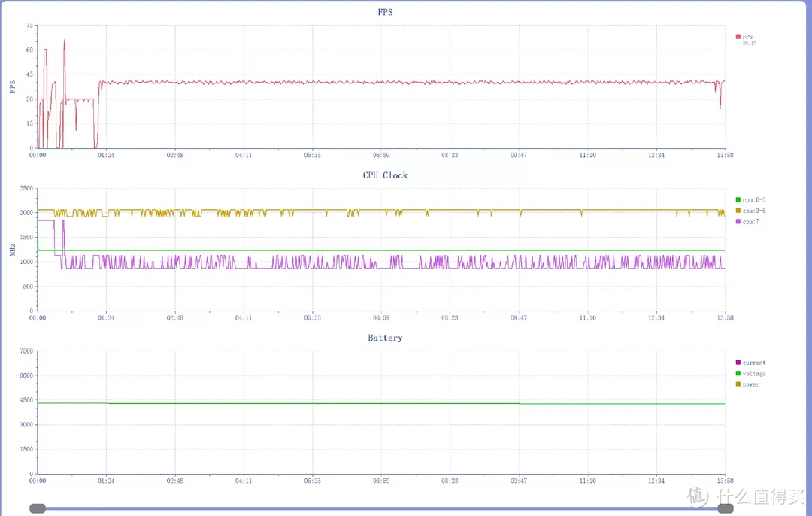812x516 pixels.
Task: Toggle the current legend entry in Battery chart
Action: point(750,363)
